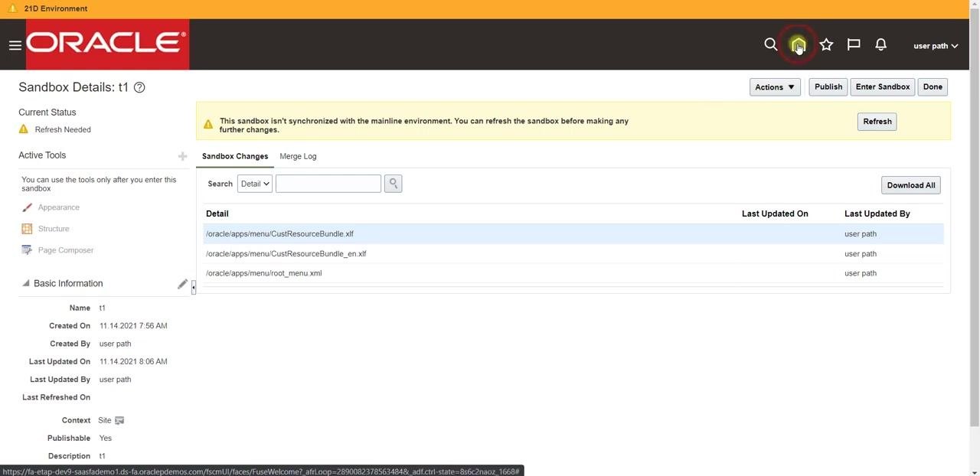Open the hamburger navigator menu
Screen dimensions: 980x476
pyautogui.click(x=15, y=45)
